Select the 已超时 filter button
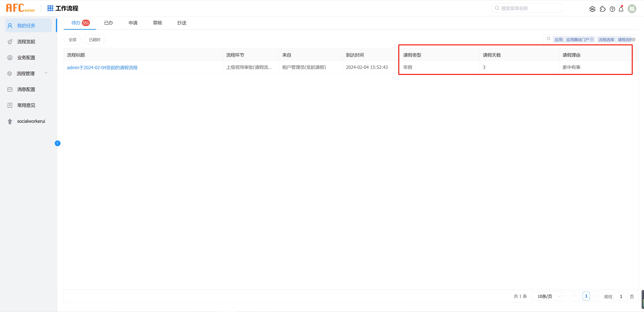 pyautogui.click(x=95, y=39)
